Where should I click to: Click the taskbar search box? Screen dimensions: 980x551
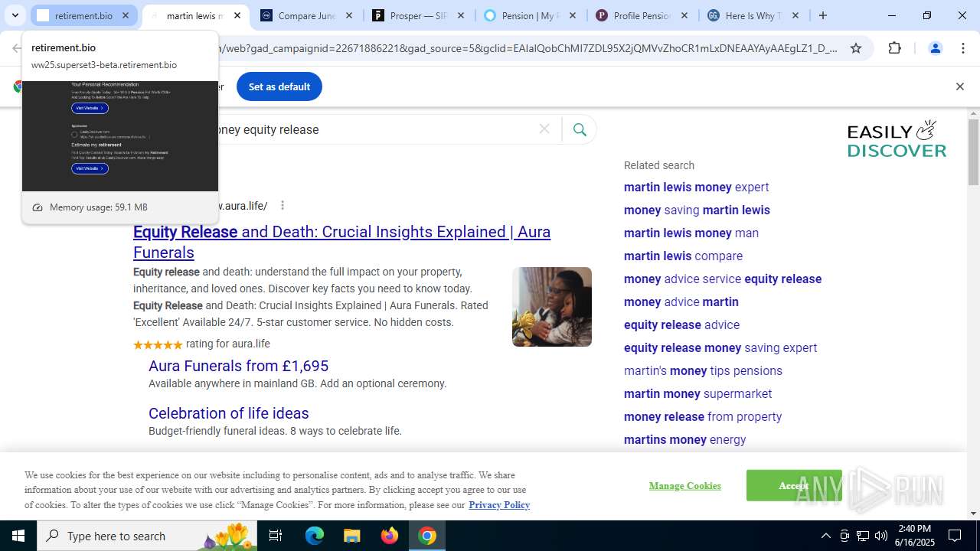[148, 536]
